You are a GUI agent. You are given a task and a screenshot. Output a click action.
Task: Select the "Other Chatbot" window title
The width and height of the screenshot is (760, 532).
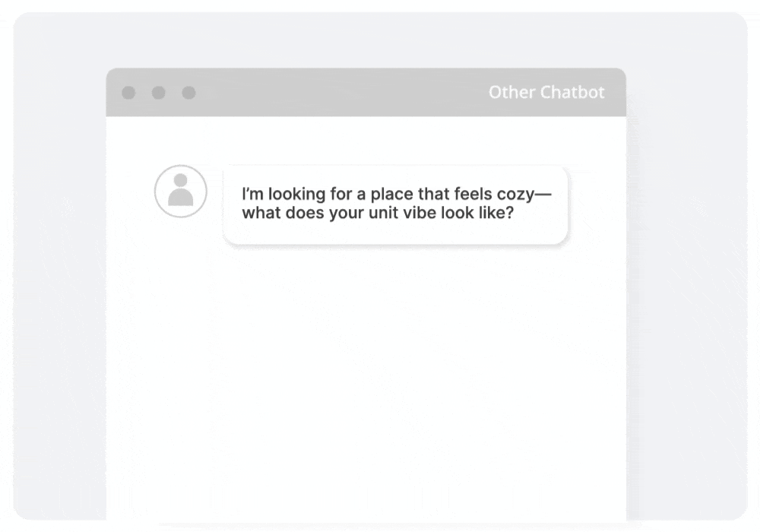(x=546, y=93)
